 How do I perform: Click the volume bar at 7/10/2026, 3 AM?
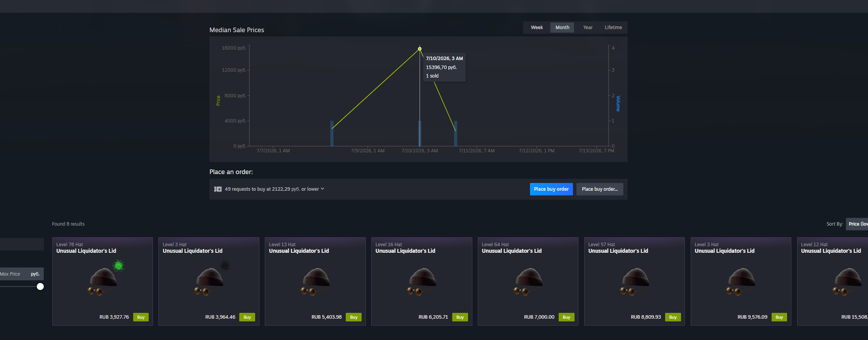pyautogui.click(x=420, y=133)
